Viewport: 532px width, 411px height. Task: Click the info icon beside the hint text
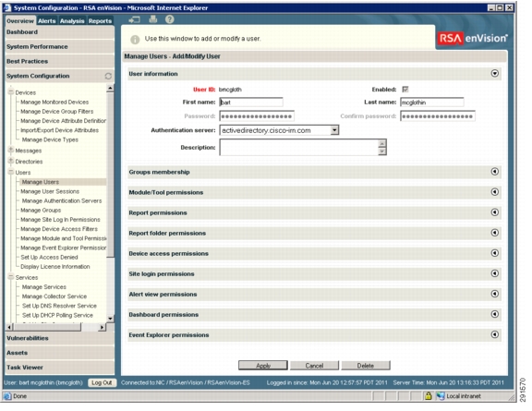135,40
